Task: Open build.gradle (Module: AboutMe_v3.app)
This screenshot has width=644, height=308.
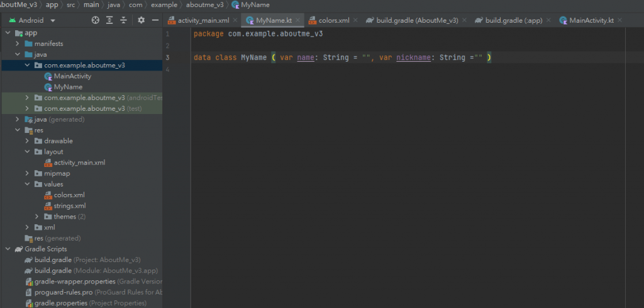Action: click(x=96, y=271)
